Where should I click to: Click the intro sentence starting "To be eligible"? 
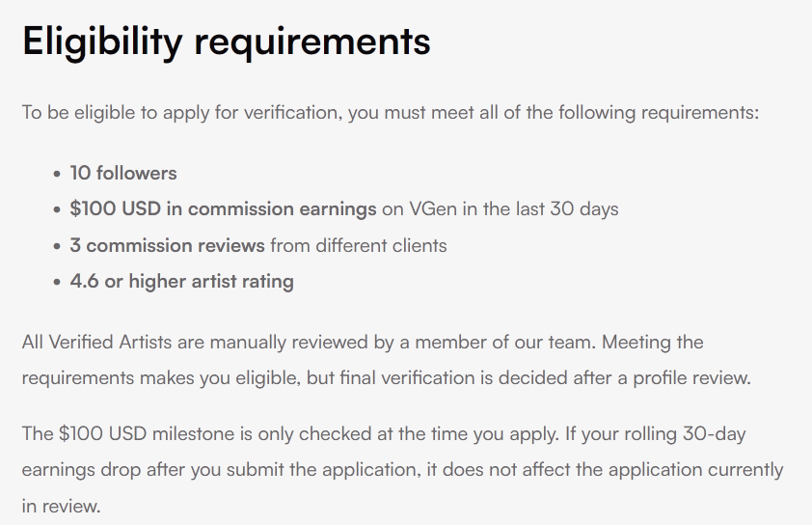pos(391,113)
